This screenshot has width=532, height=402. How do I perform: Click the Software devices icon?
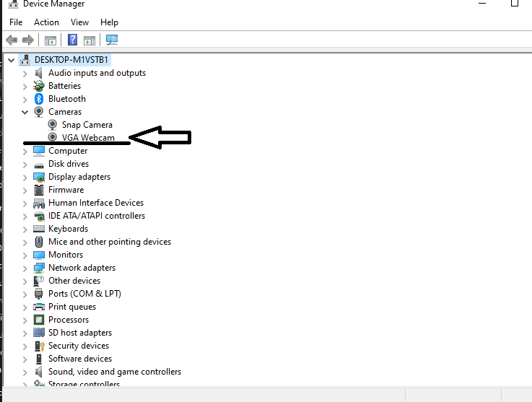click(39, 359)
